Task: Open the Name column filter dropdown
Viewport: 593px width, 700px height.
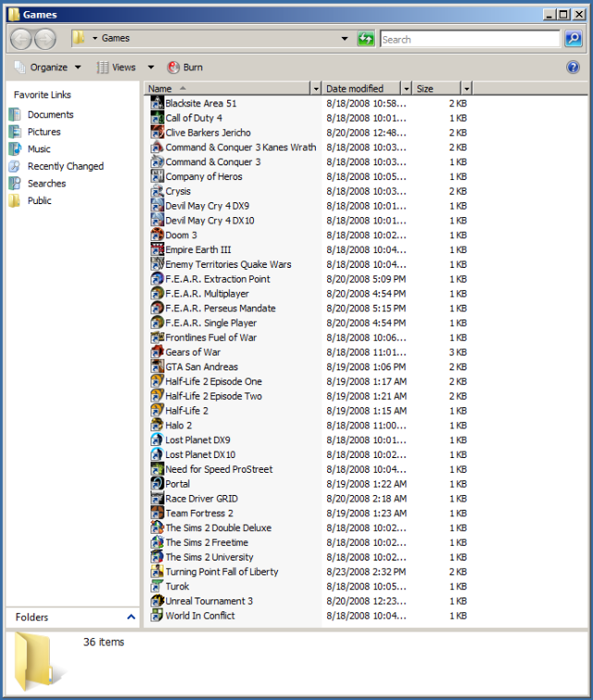Action: (316, 89)
